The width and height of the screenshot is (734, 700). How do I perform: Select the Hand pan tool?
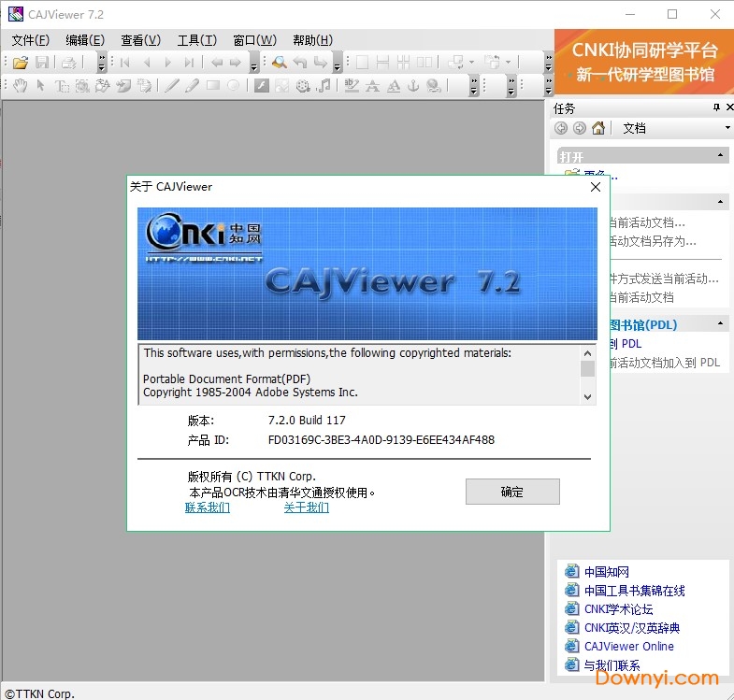point(20,86)
